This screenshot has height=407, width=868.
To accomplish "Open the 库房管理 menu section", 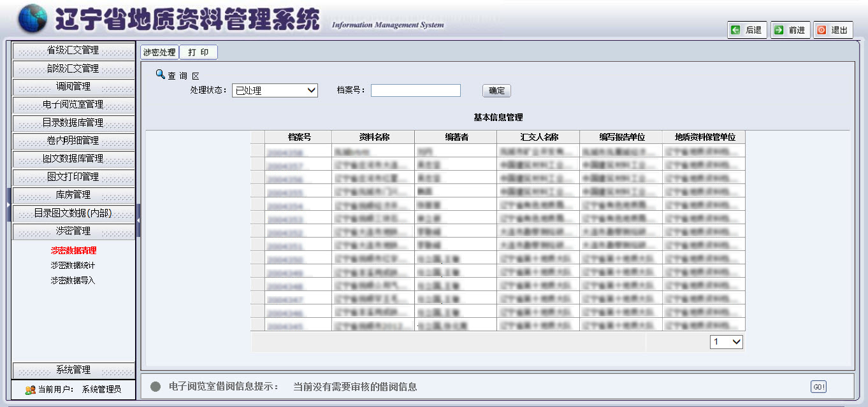I will point(73,195).
